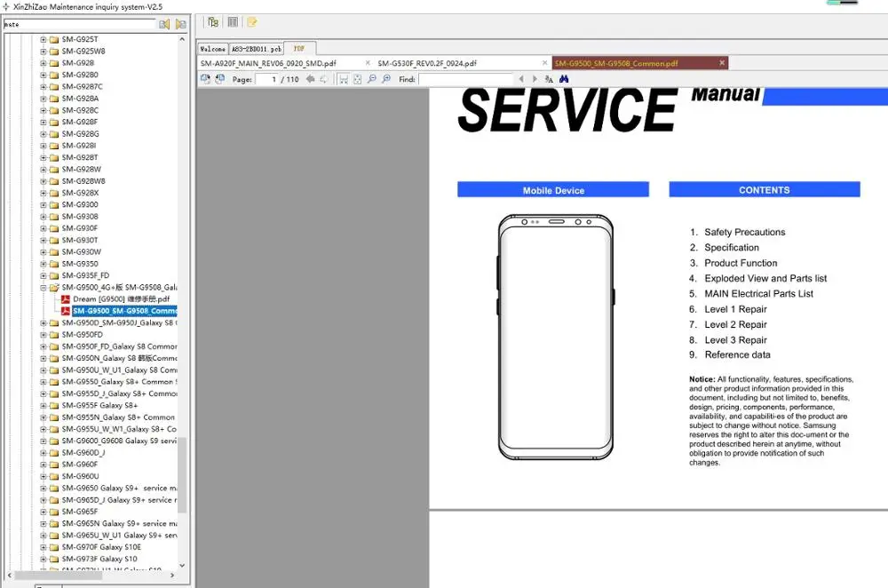Switch to A83-2BD011.pcb tab
Viewport: 888px width, 588px height.
256,49
